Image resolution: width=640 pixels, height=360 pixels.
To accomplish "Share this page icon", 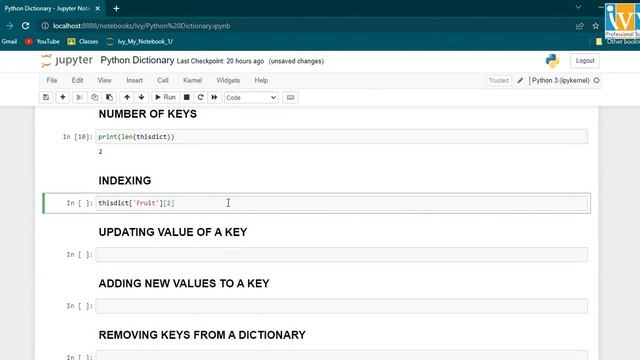I will (x=580, y=26).
